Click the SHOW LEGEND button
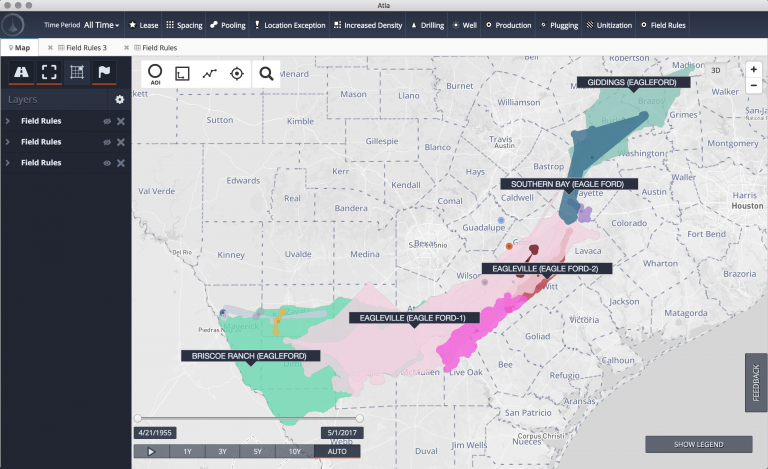 (x=698, y=445)
